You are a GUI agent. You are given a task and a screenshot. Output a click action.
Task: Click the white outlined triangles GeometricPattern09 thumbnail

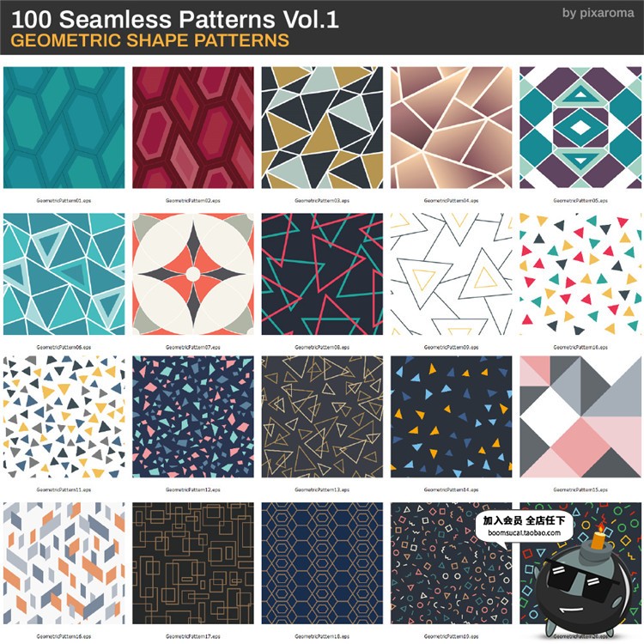coord(452,274)
